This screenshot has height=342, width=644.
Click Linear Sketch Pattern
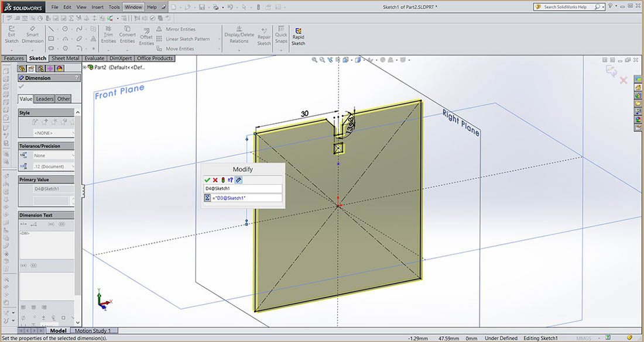pos(183,39)
